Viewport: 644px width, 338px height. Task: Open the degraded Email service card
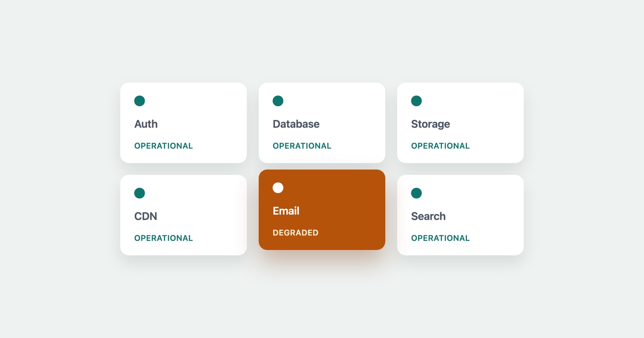pyautogui.click(x=322, y=210)
